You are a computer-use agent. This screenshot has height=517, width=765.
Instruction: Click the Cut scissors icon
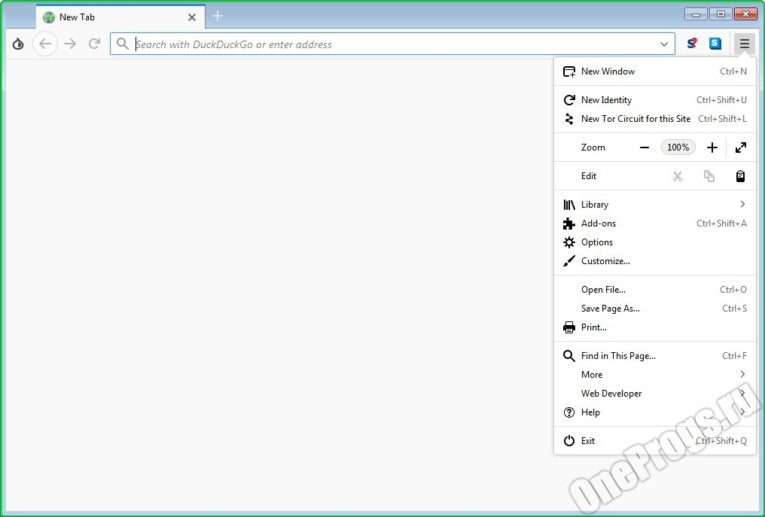pos(677,176)
